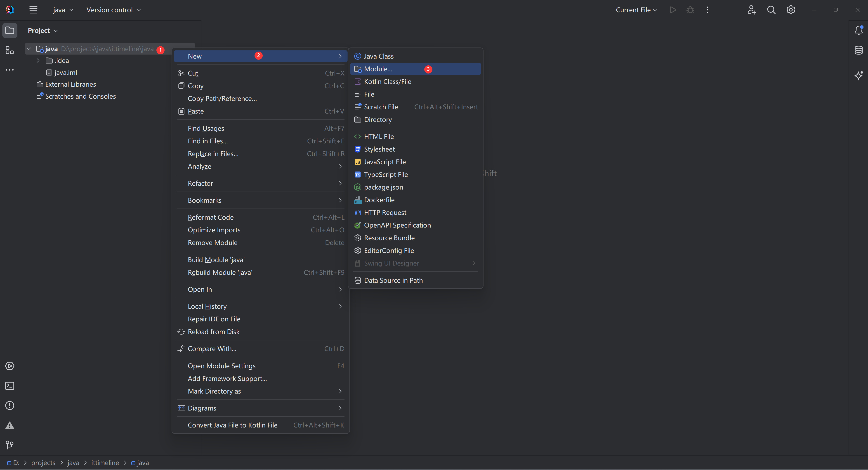Screen dimensions: 868x470
Task: Choose Dockerfile in New submenu
Action: pyautogui.click(x=415, y=200)
